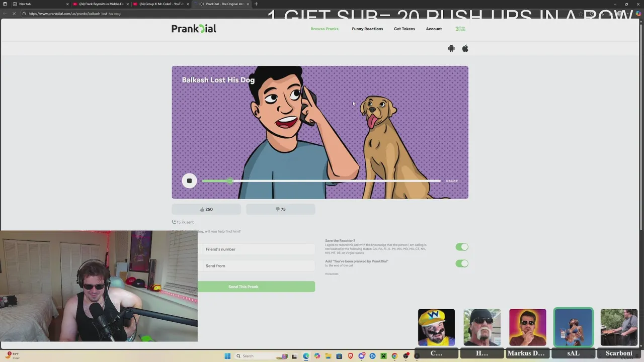Open File Explorer from the taskbar
The width and height of the screenshot is (644, 362).
click(x=328, y=356)
